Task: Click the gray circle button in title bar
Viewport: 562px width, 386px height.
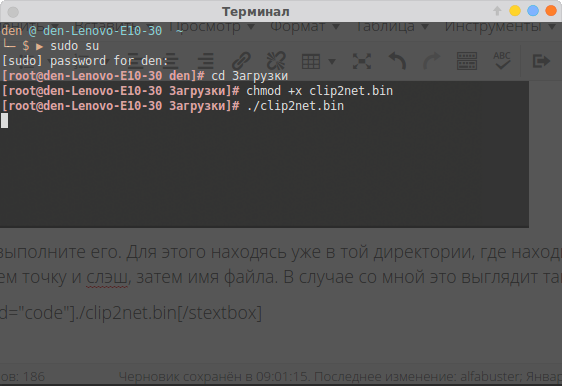Action: click(x=13, y=12)
